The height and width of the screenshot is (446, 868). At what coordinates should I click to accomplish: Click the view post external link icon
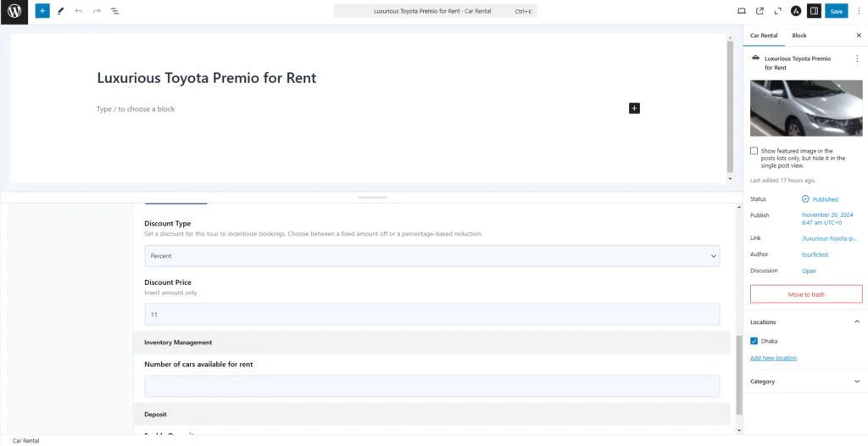pos(759,11)
